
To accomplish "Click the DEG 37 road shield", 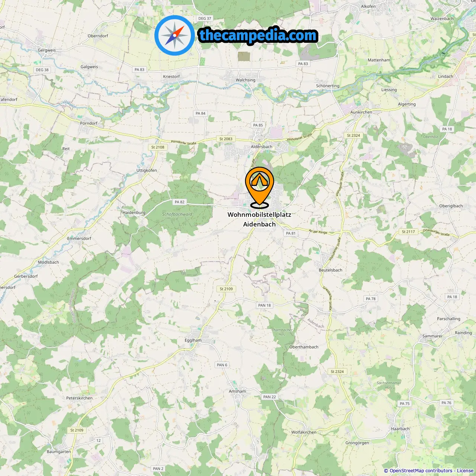I will [x=205, y=18].
